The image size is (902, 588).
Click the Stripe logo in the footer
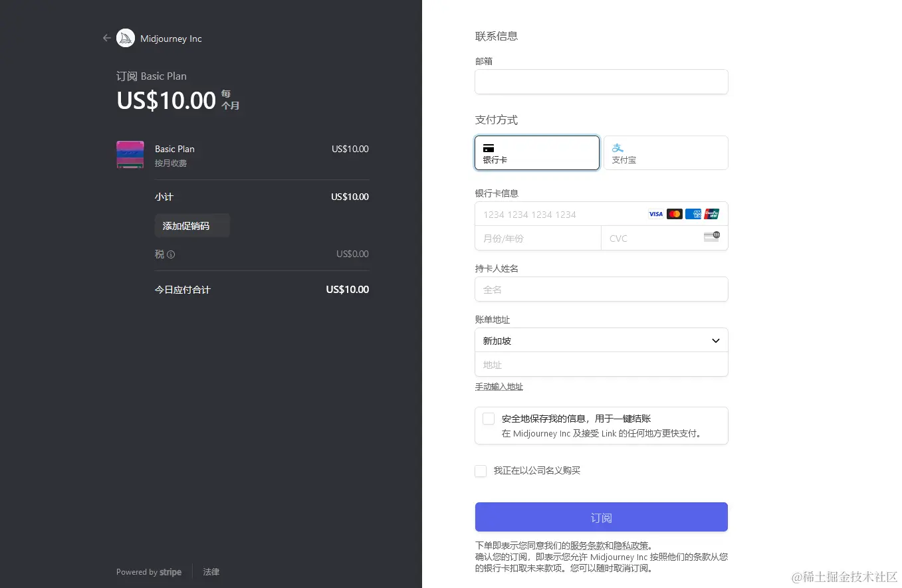click(x=171, y=572)
